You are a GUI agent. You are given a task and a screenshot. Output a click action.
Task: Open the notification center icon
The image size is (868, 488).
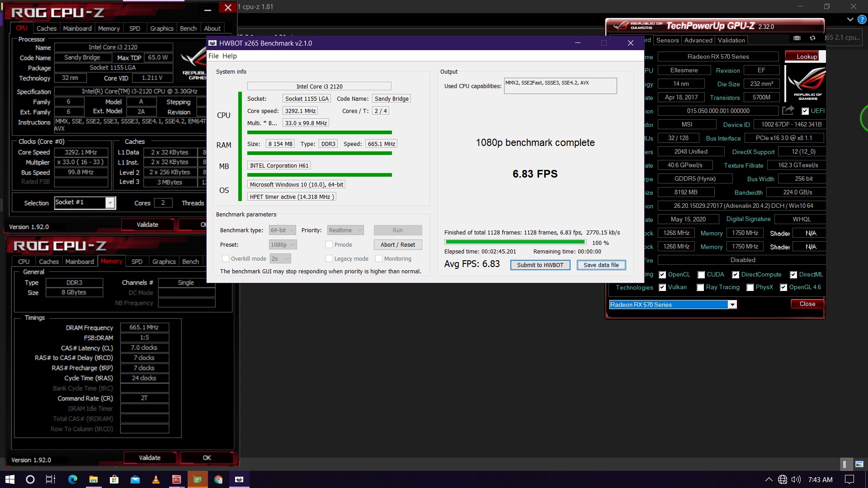pos(849,479)
